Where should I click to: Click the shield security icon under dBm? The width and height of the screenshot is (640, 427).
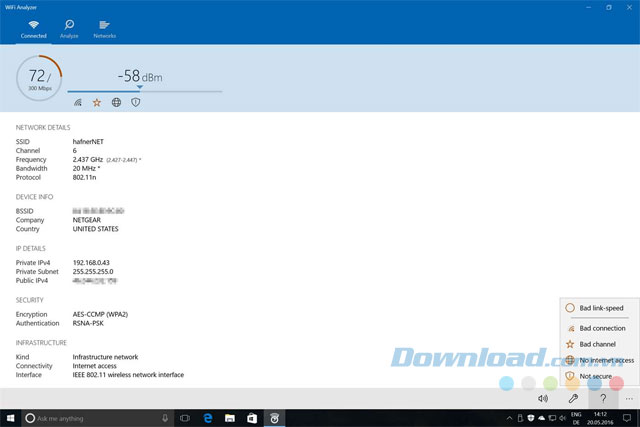(136, 102)
